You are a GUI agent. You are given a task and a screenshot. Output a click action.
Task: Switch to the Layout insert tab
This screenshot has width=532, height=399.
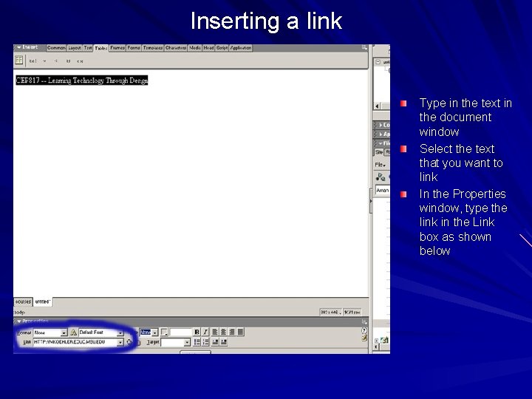75,48
